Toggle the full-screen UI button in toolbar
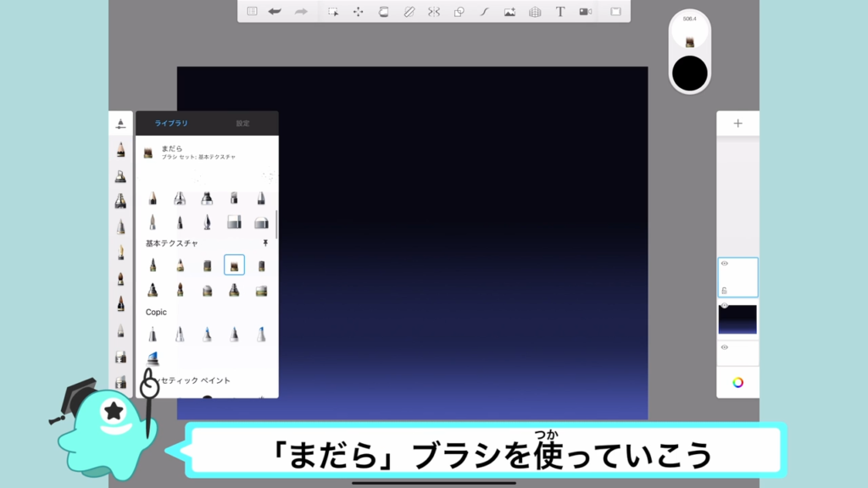The width and height of the screenshot is (868, 488). click(x=616, y=12)
